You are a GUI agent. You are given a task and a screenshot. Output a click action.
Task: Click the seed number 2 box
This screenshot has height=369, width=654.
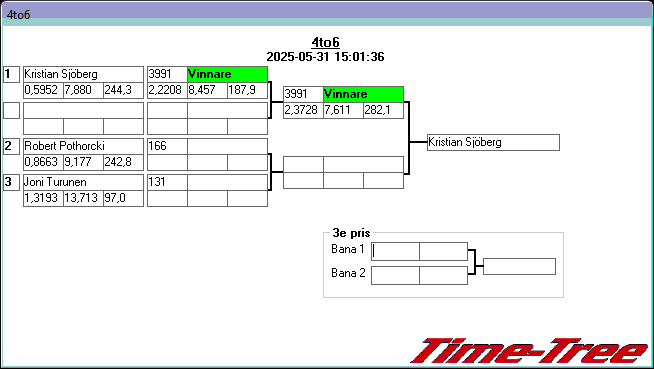pos(11,146)
